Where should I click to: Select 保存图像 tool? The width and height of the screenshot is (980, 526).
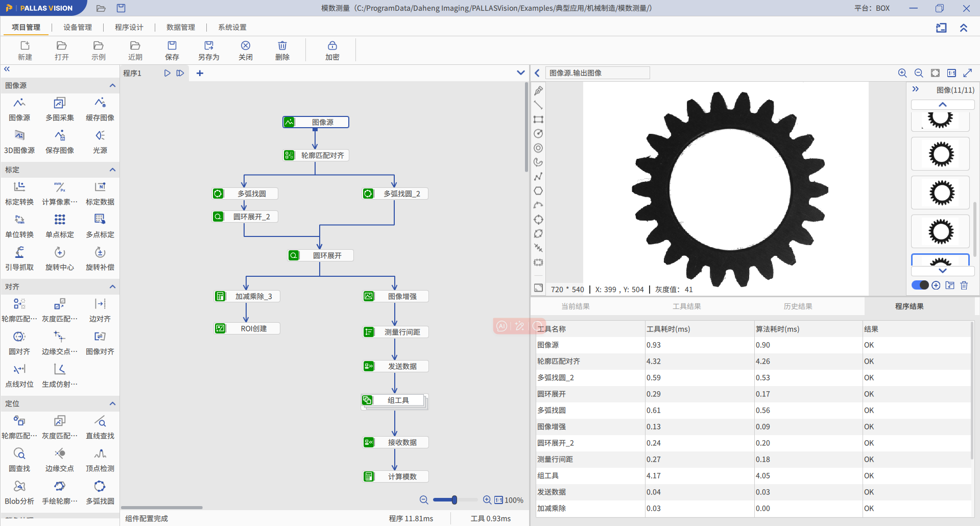pyautogui.click(x=60, y=142)
